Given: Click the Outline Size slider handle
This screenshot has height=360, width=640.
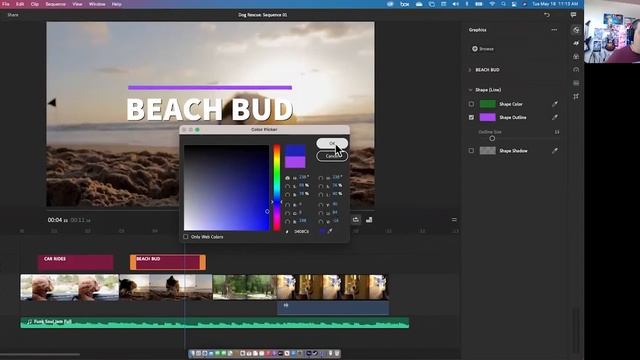Looking at the screenshot, I should (492, 138).
